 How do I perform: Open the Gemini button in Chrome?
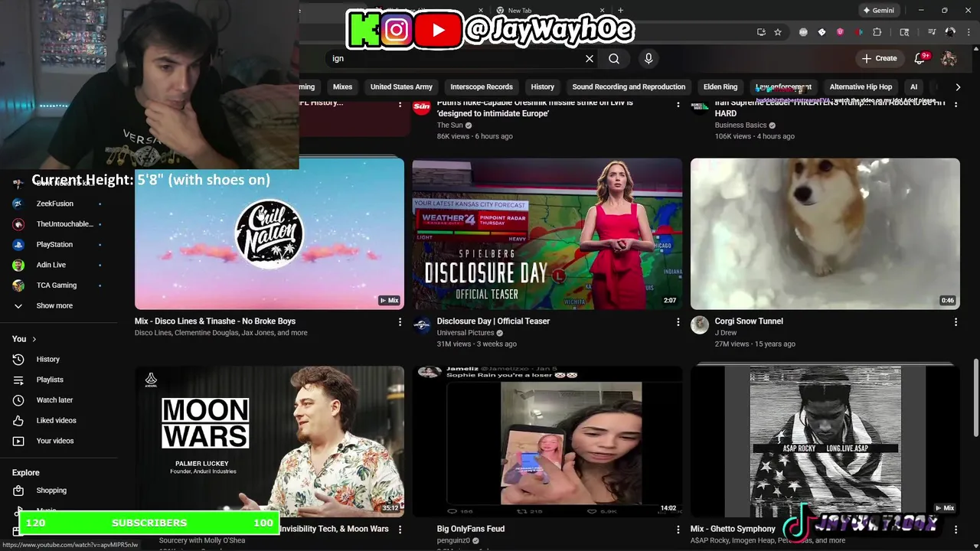click(x=878, y=11)
